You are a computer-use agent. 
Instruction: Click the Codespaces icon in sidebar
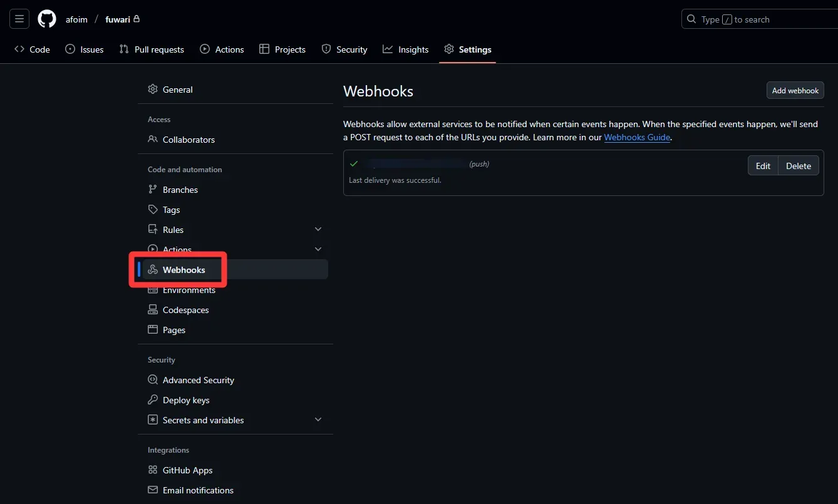pyautogui.click(x=153, y=310)
